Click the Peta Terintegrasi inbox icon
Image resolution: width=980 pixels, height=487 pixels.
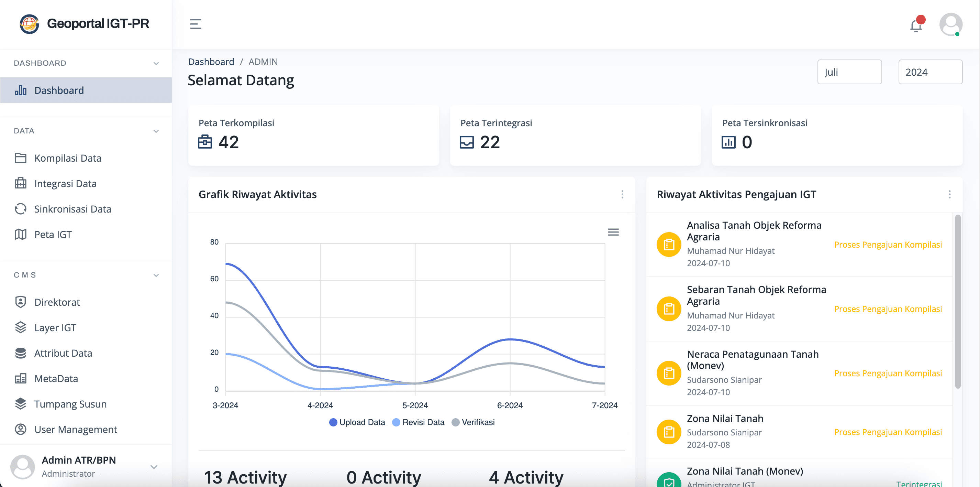467,142
